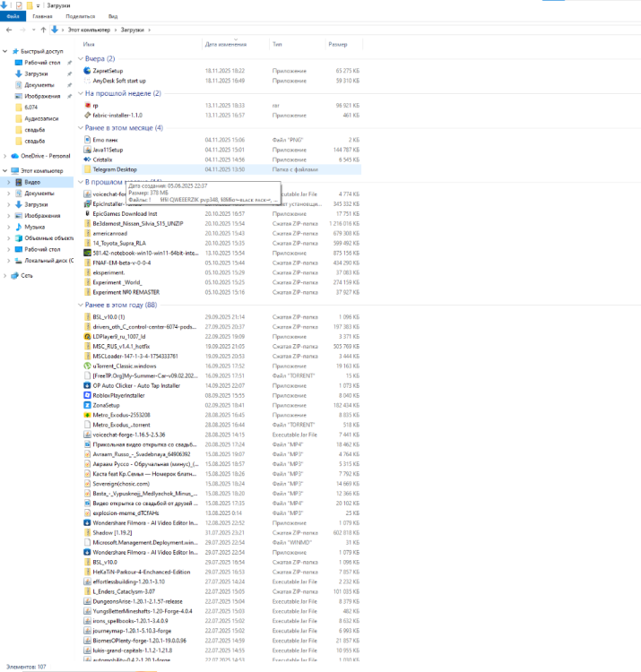Click the Metro_Exodus-2553208 application icon
The height and width of the screenshot is (672, 641).
coord(88,415)
